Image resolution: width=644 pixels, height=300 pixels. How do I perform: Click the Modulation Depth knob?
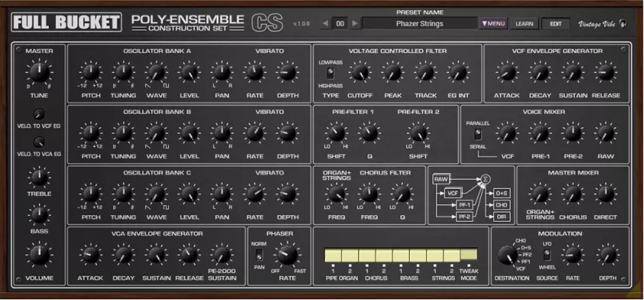pos(607,255)
